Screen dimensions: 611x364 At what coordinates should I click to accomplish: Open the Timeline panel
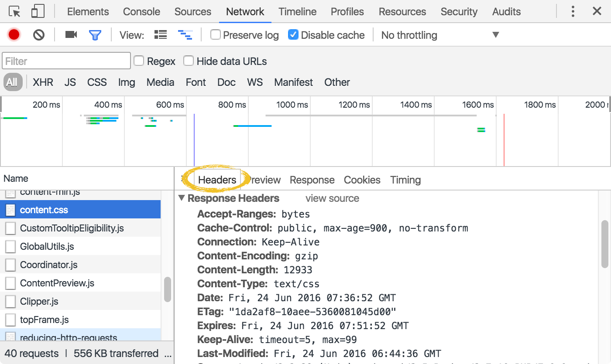[x=297, y=12]
